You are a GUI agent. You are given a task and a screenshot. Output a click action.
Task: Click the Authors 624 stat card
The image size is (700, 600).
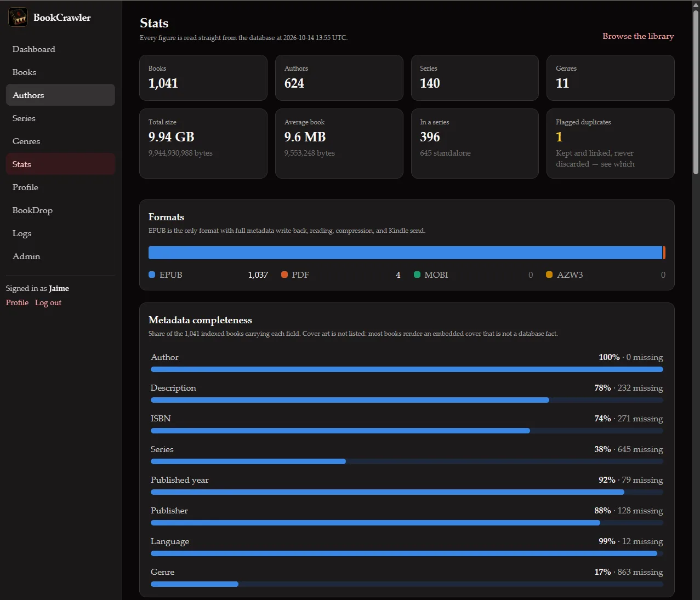tap(339, 78)
